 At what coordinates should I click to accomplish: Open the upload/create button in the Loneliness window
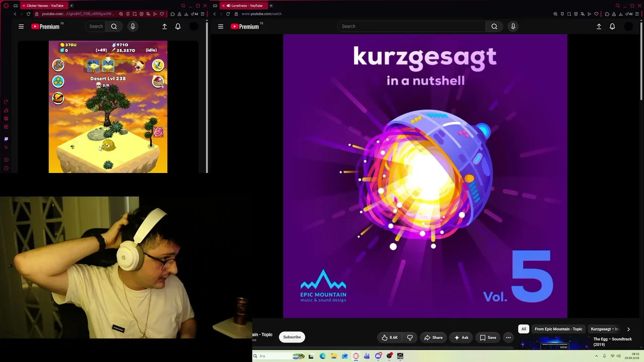click(599, 27)
